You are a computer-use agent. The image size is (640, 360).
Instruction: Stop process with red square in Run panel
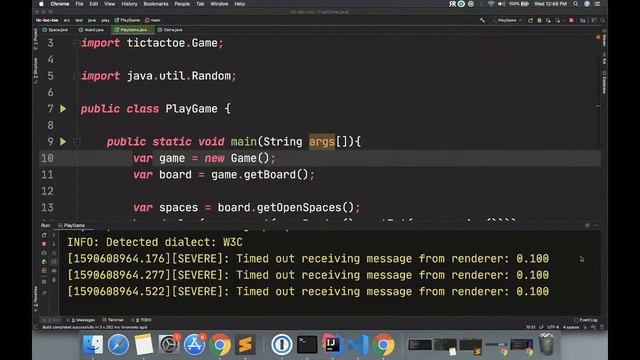click(x=44, y=244)
